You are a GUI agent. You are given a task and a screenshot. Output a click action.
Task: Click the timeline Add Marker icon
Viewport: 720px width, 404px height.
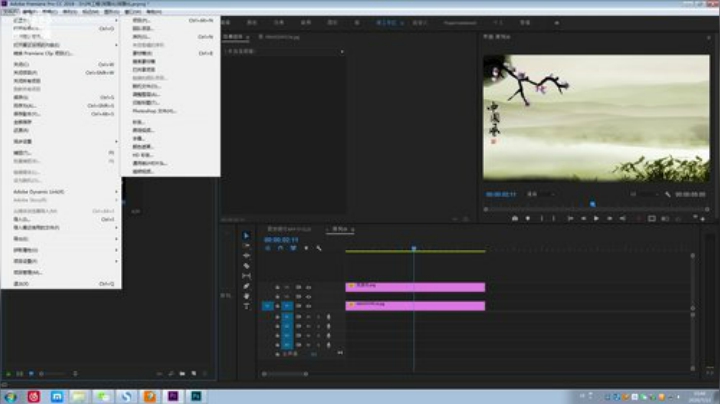[306, 248]
